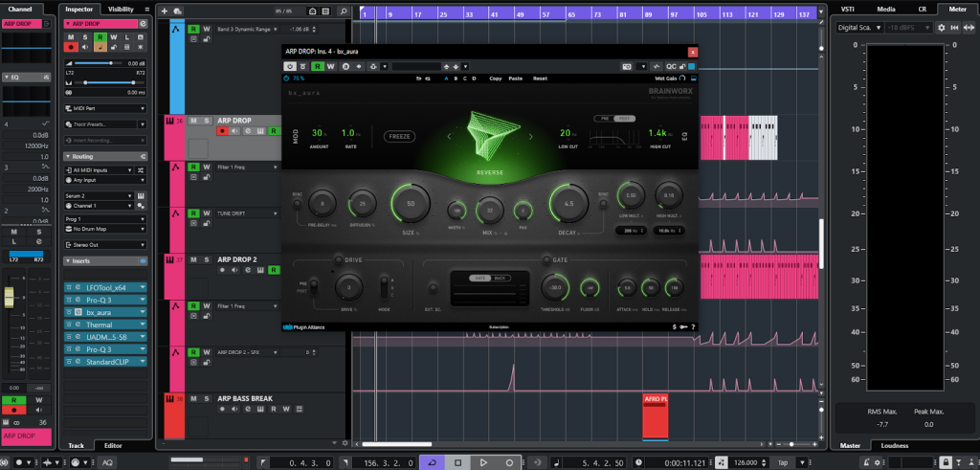The height and width of the screenshot is (470, 980).
Task: Open the instrument editor keyboard icon beside Serum 2
Action: tap(141, 198)
